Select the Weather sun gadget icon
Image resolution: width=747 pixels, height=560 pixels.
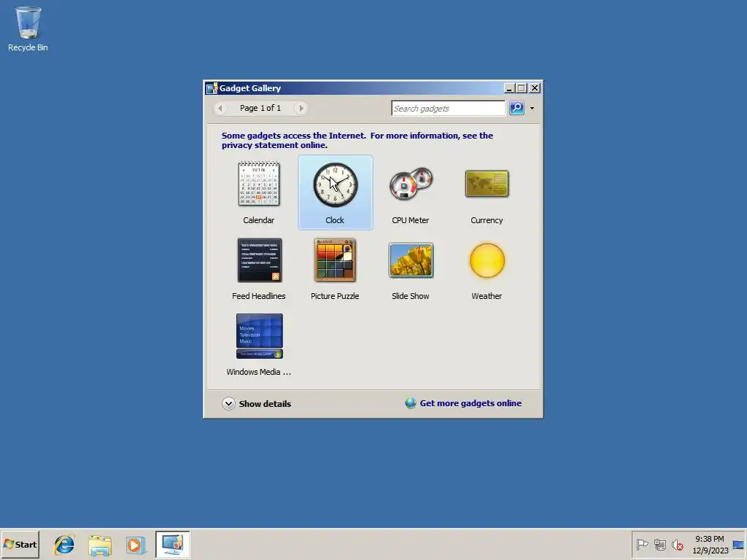tap(487, 260)
